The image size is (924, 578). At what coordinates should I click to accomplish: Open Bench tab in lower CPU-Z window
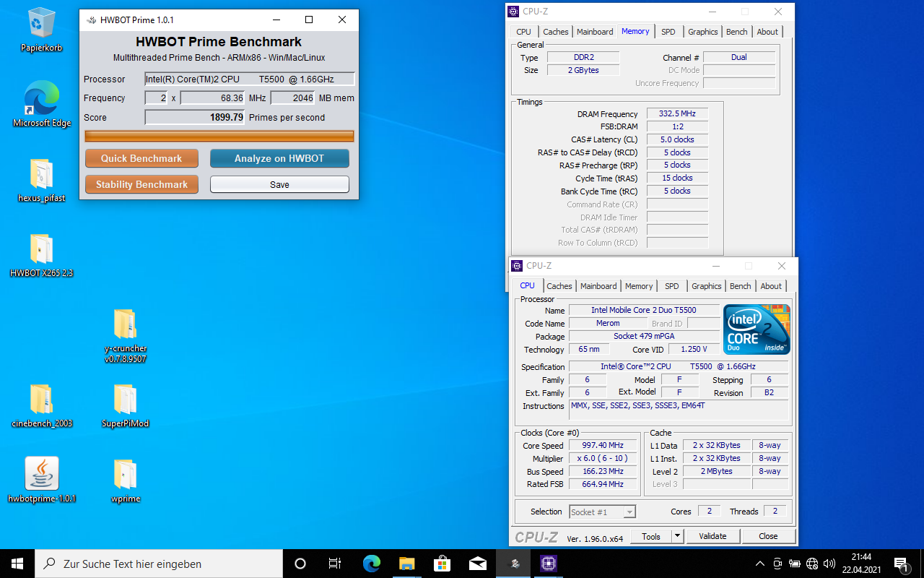[x=740, y=286]
